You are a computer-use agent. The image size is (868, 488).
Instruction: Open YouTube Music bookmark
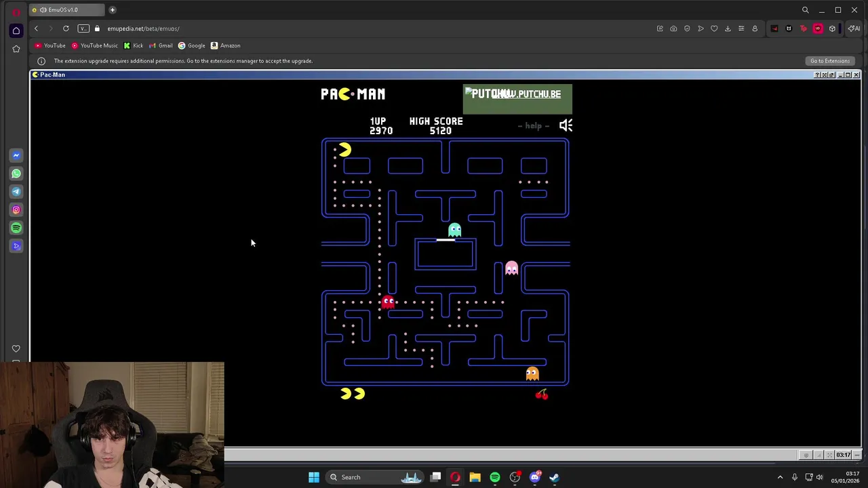click(95, 45)
